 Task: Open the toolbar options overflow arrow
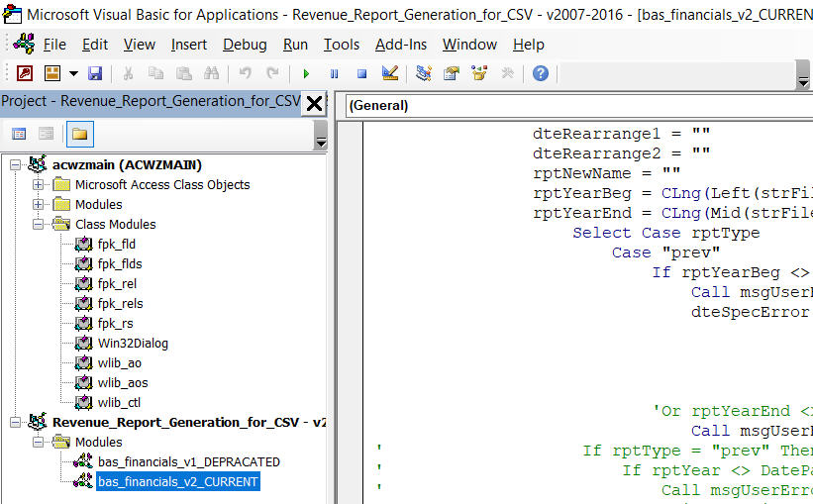click(x=803, y=75)
